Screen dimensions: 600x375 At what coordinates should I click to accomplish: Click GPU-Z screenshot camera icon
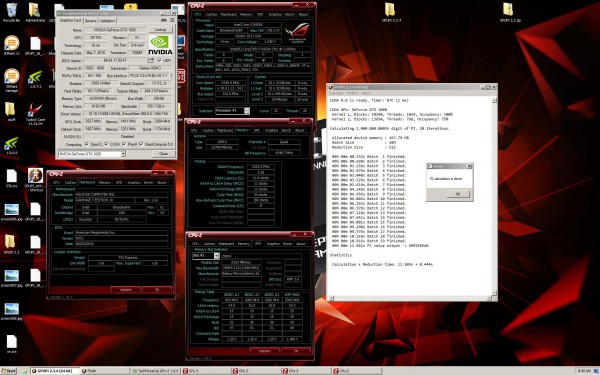click(x=164, y=20)
